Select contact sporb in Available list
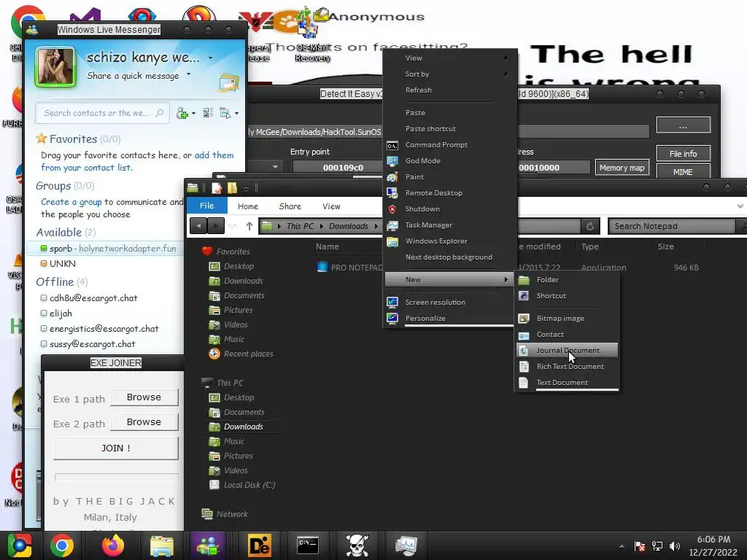The width and height of the screenshot is (747, 560). click(x=105, y=249)
